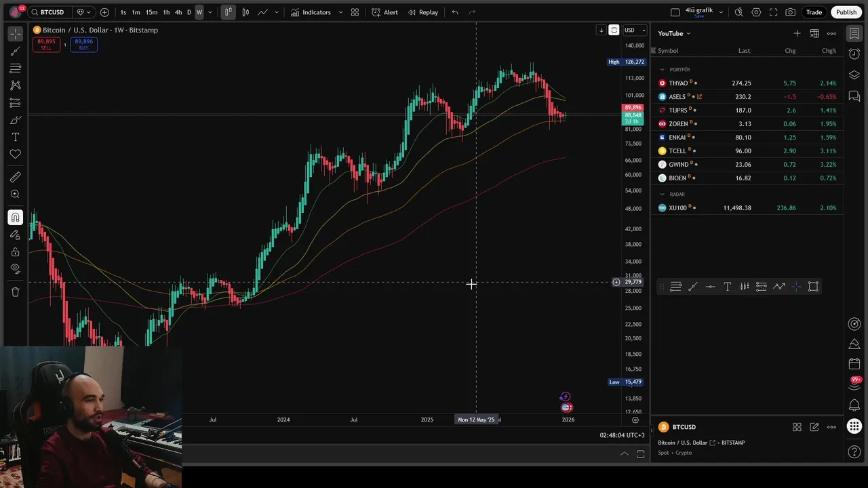
Task: Toggle lock all drawings
Action: point(15,251)
